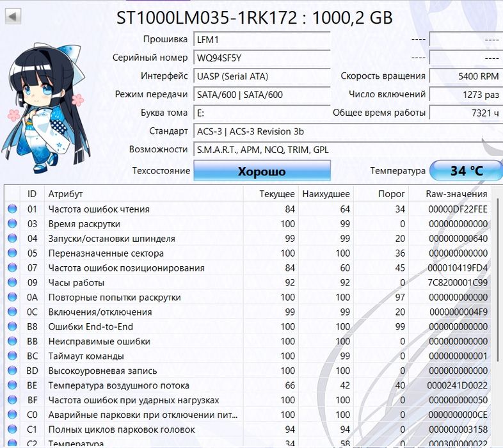The width and height of the screenshot is (503, 448).
Task: Click status dot of attribute BC
Action: pos(12,356)
